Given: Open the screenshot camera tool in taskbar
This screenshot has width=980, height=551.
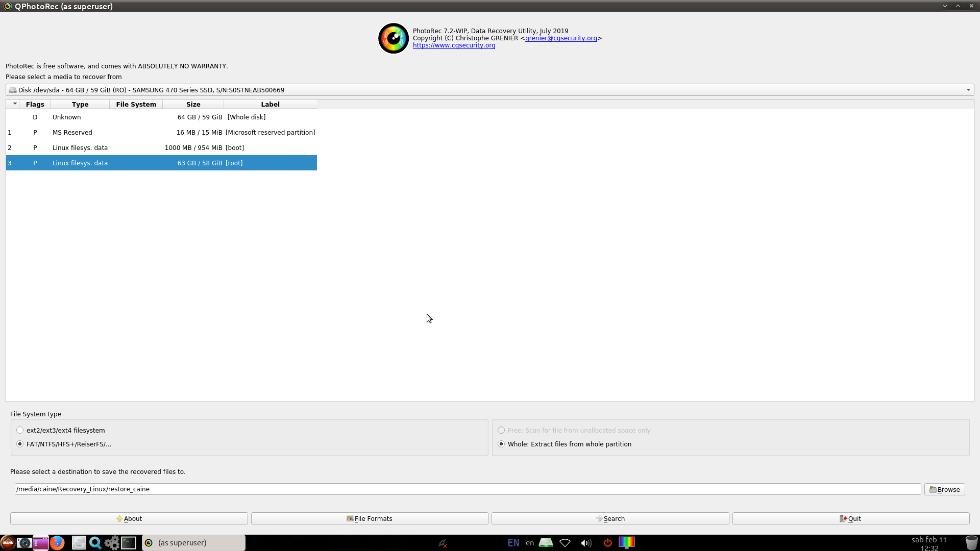Looking at the screenshot, I should click(23, 542).
